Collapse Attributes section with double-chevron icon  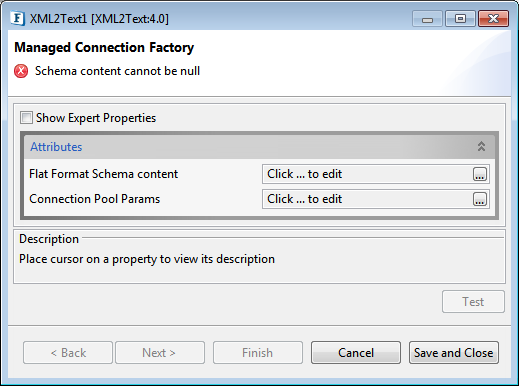(x=481, y=146)
